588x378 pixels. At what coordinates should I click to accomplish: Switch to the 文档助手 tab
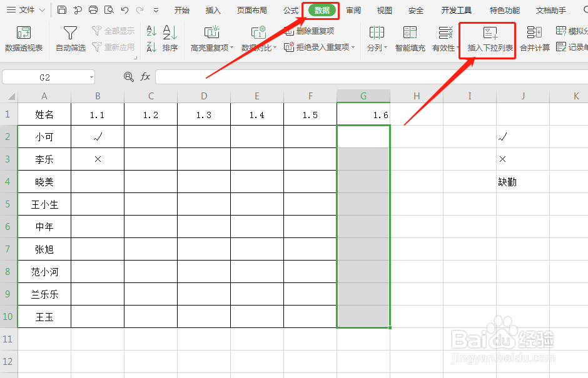[551, 11]
